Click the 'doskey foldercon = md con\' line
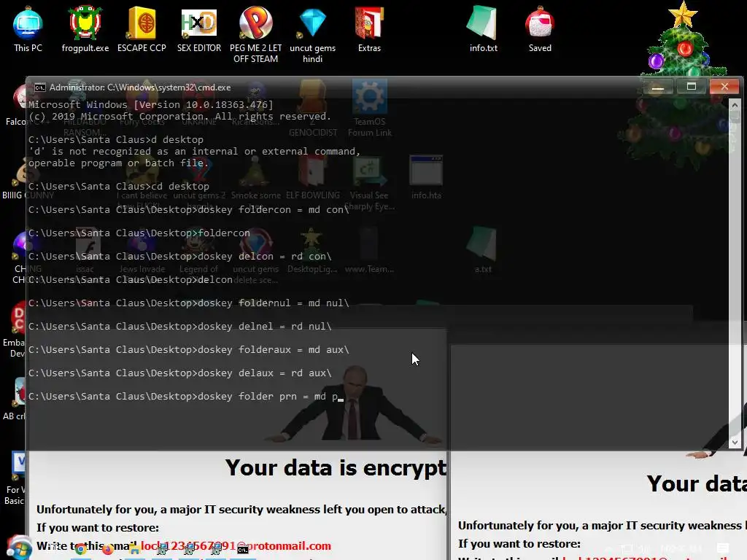The width and height of the screenshot is (747, 560). click(189, 209)
